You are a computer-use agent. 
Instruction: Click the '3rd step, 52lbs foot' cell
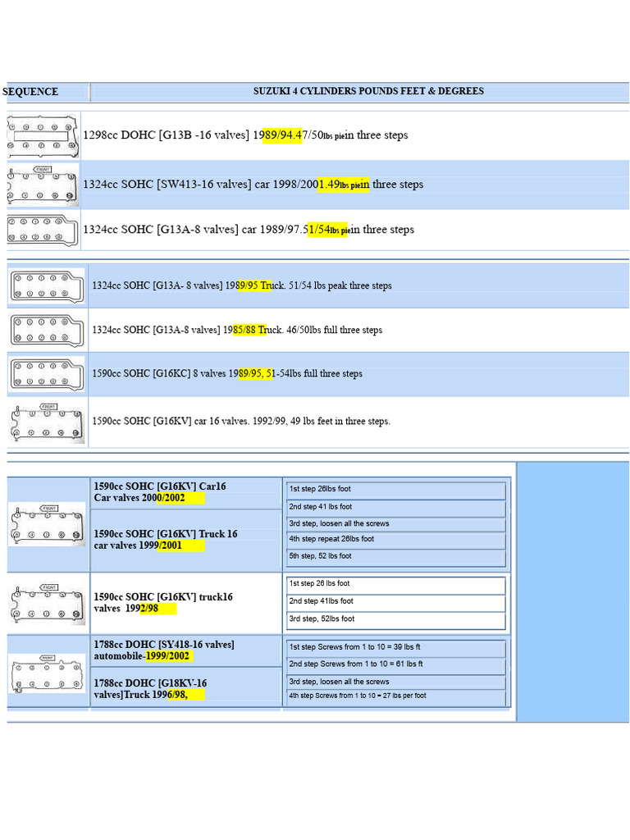pos(396,619)
